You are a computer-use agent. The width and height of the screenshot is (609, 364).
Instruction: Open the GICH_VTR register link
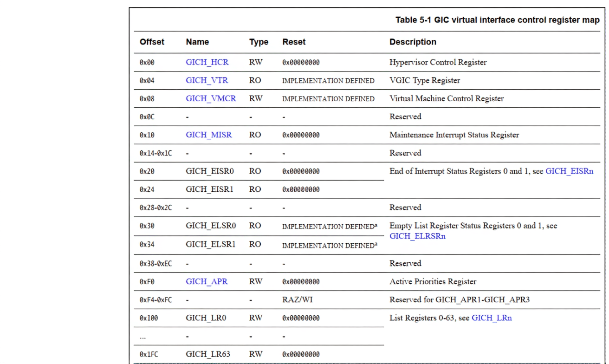click(207, 80)
